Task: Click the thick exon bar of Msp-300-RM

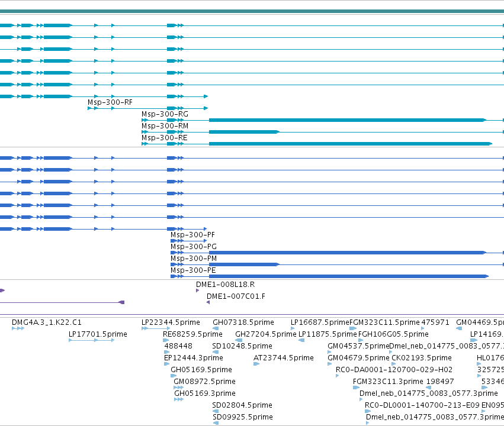Action: 244,132
